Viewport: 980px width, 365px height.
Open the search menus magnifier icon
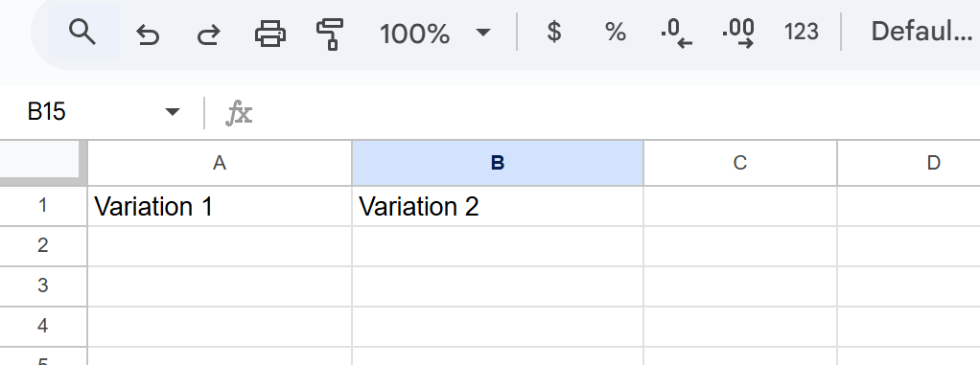82,32
